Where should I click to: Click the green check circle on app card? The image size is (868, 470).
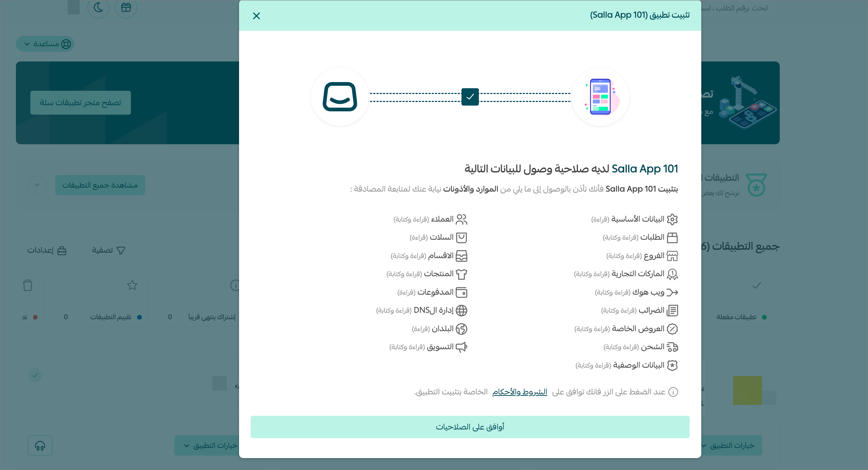coord(35,375)
